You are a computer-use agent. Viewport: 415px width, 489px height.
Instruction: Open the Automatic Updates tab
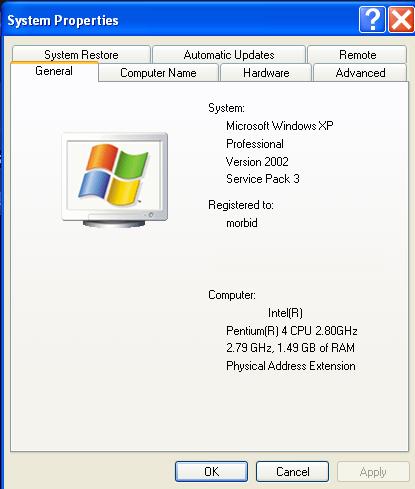(x=229, y=55)
